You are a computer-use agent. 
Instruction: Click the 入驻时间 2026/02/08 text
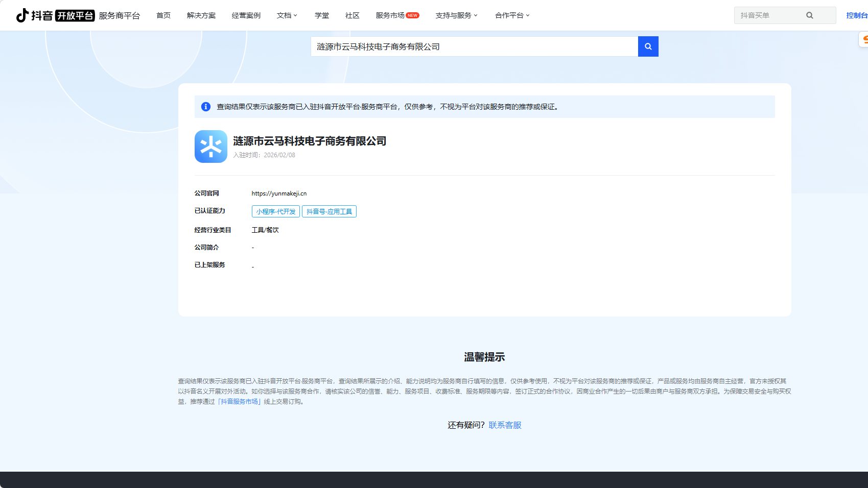[264, 155]
